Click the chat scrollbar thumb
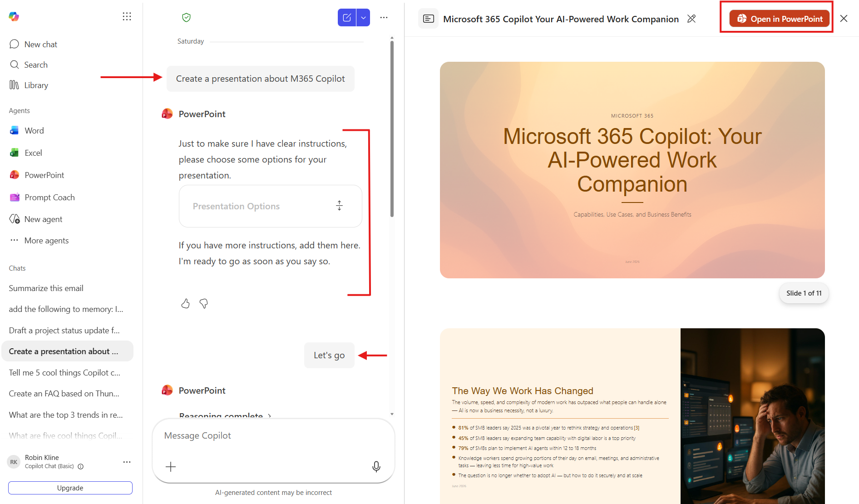The image size is (859, 504). 392,129
